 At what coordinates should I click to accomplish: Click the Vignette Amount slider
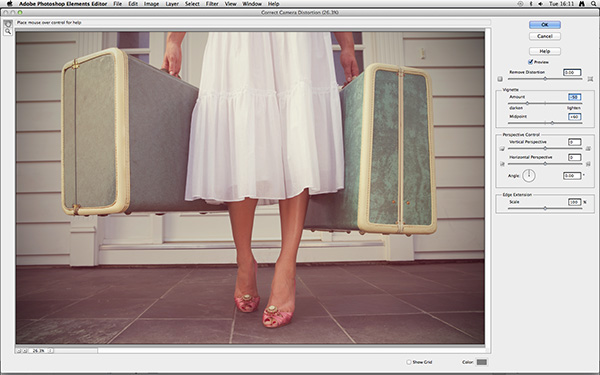pyautogui.click(x=545, y=103)
